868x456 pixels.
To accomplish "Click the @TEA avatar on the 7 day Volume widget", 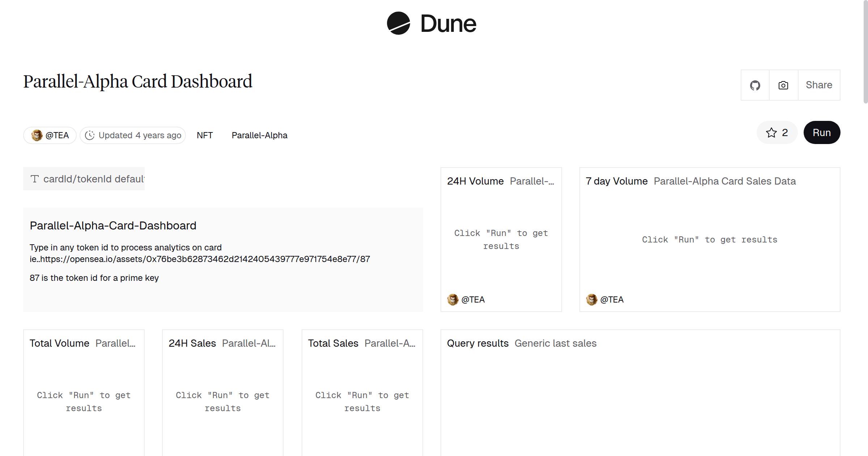I will click(592, 299).
